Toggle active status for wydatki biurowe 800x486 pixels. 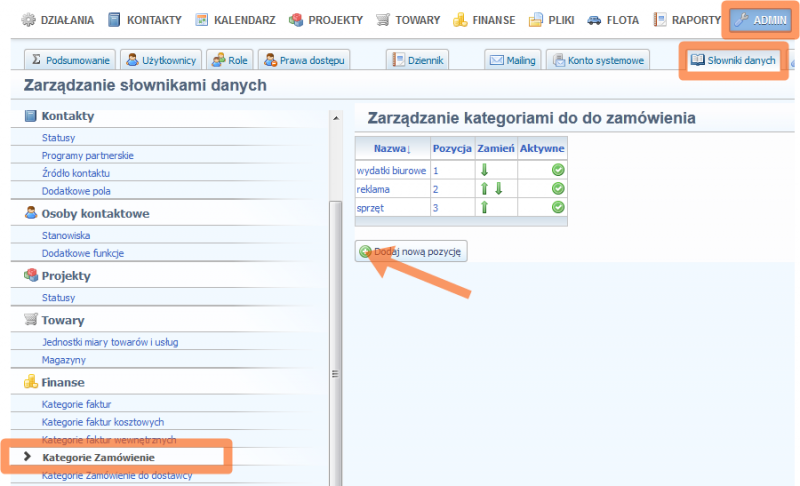click(x=557, y=170)
